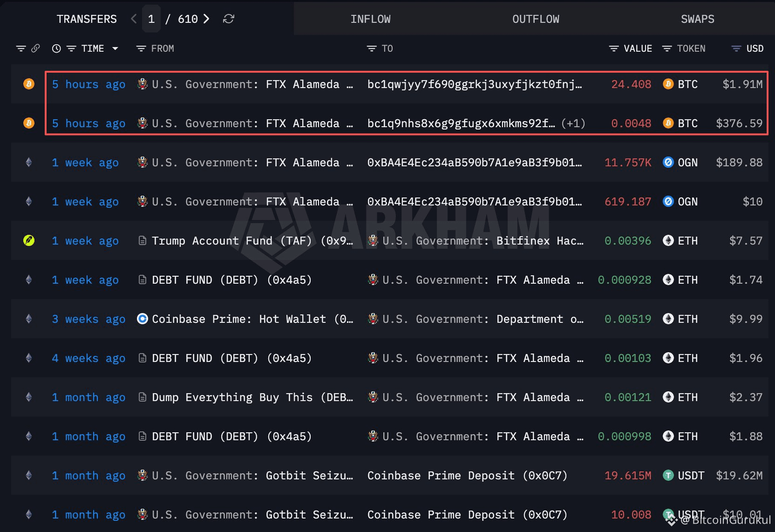
Task: Edit the page number field showing 1
Action: click(151, 19)
